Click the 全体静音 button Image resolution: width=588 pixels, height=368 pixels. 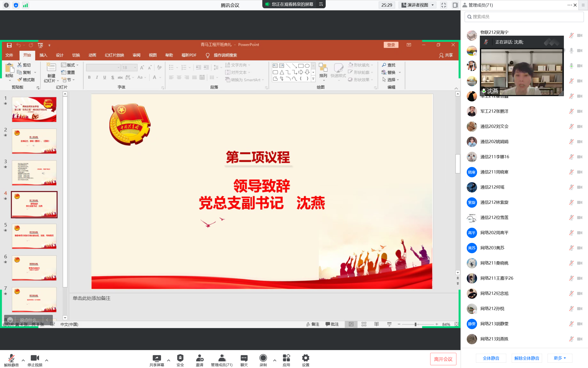pyautogui.click(x=491, y=358)
